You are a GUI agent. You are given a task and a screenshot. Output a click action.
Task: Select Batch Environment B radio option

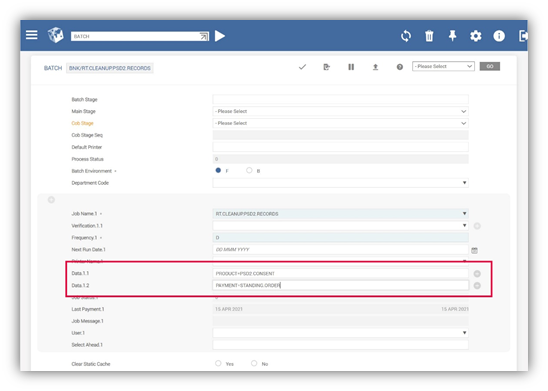coord(249,170)
